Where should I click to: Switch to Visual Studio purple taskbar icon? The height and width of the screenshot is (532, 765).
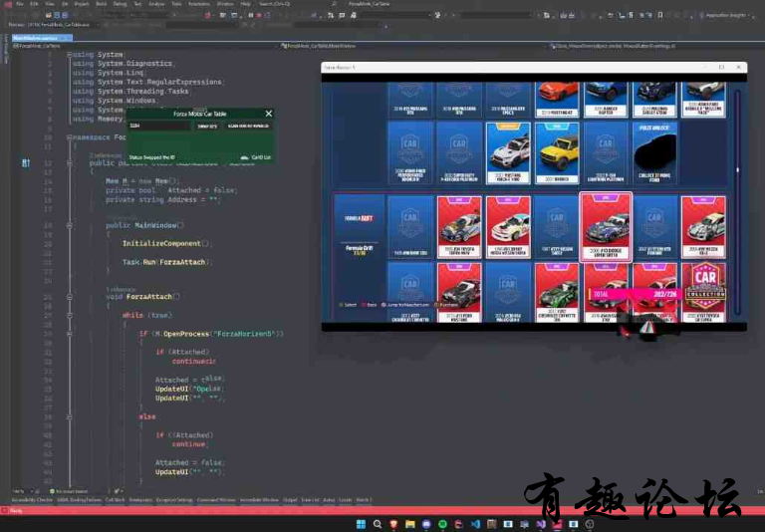pos(541,524)
